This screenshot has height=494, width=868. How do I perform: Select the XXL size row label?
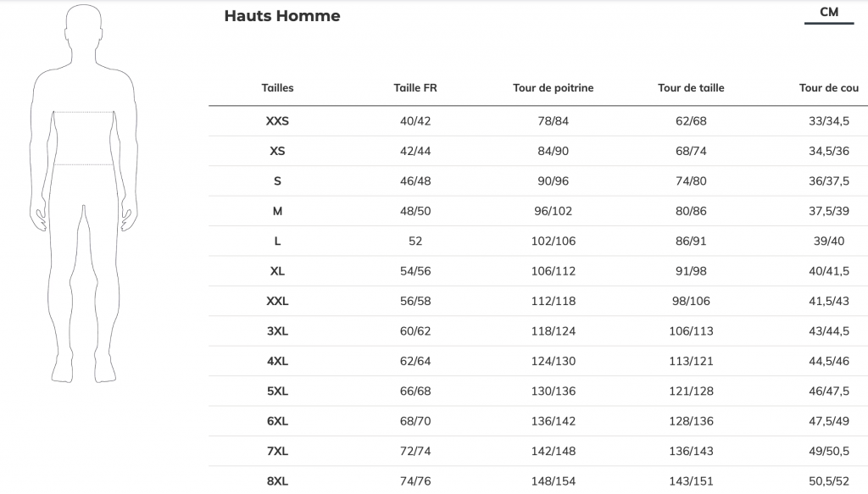coord(277,302)
